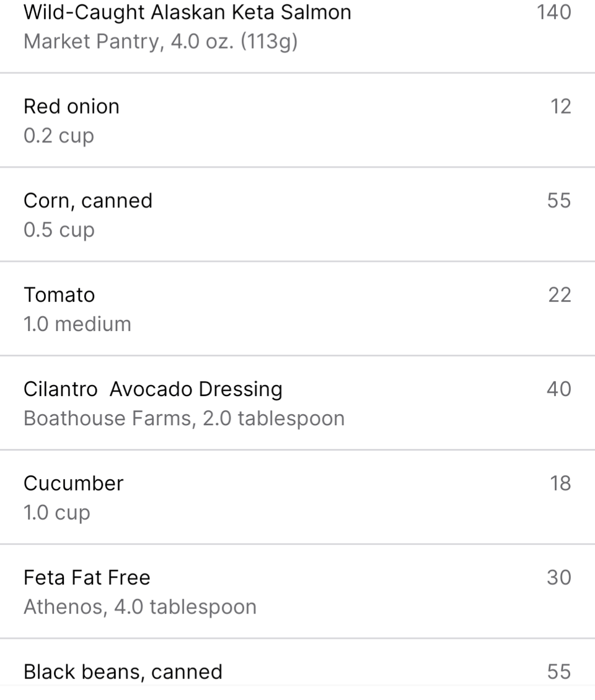Viewport: 595px width, 700px height.
Task: Select the Cucumber entry
Action: point(297,497)
